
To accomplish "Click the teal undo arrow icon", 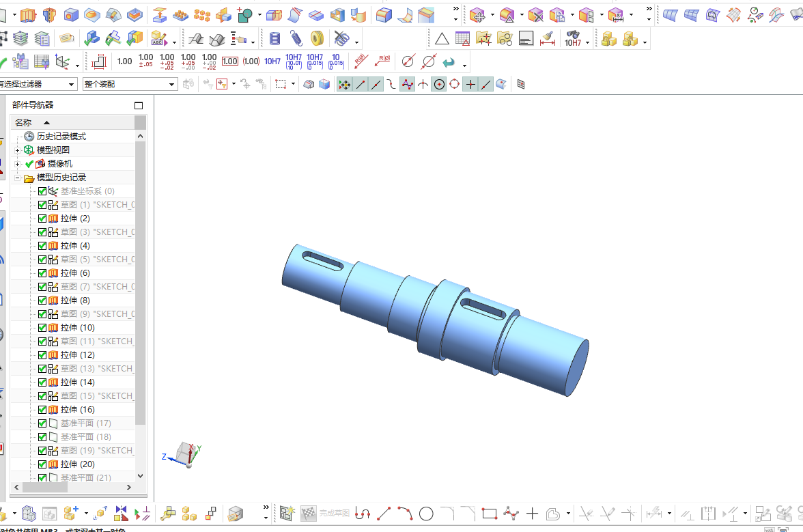I will tap(449, 62).
